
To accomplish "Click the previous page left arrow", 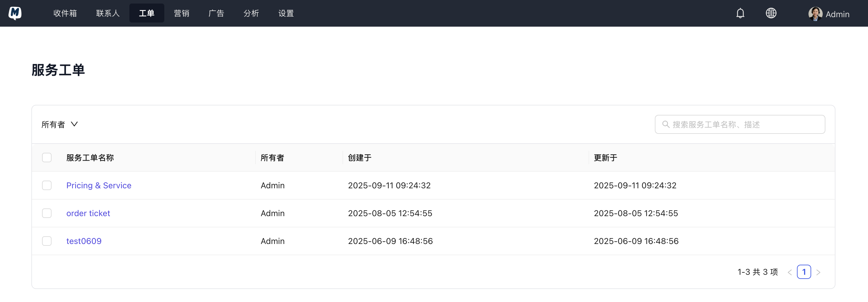I will coord(790,272).
